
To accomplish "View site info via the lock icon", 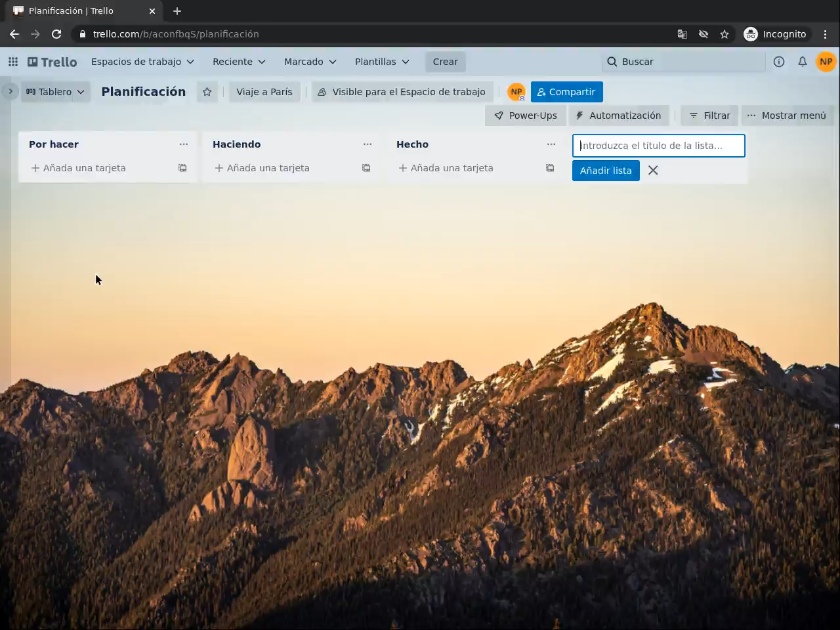I will (82, 34).
